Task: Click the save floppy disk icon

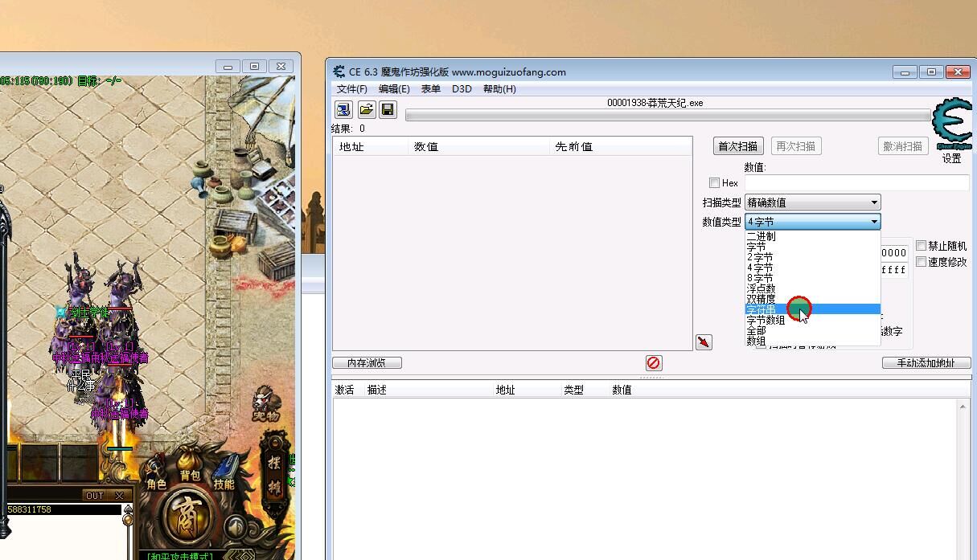Action: pyautogui.click(x=388, y=109)
